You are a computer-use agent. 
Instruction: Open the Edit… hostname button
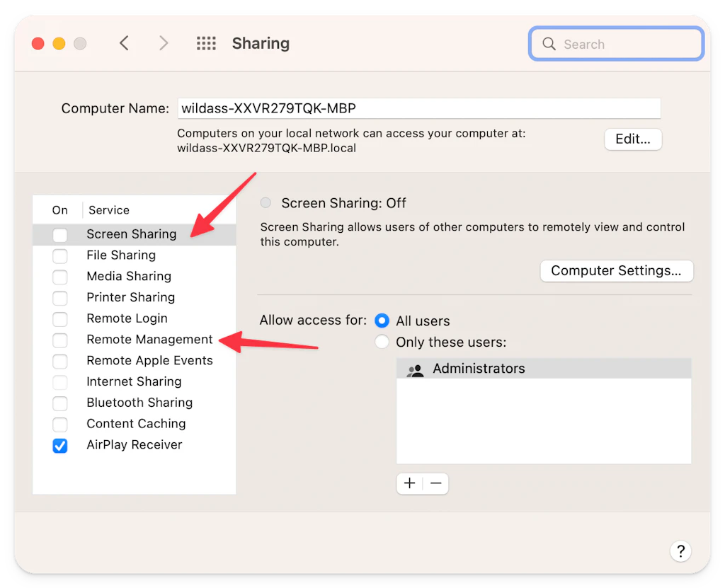[633, 139]
